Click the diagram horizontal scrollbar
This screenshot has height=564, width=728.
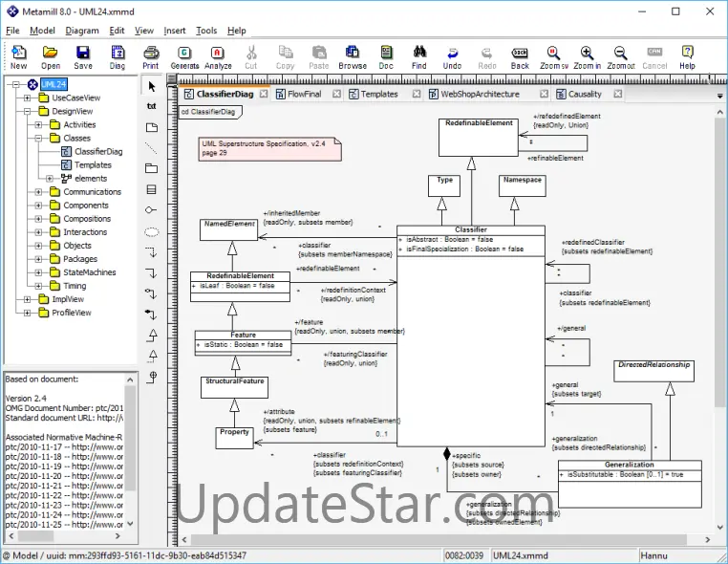click(439, 539)
